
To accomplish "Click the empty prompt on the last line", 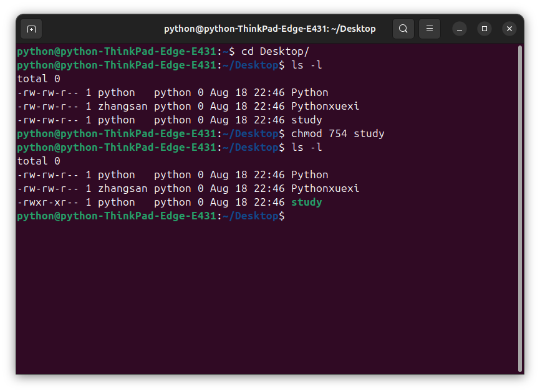I will click(x=151, y=216).
